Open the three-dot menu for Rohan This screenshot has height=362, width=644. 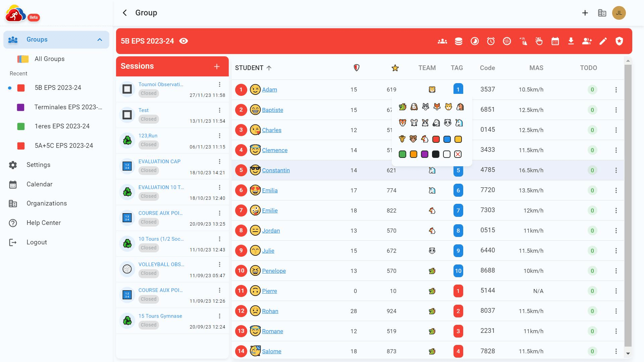[x=616, y=311]
